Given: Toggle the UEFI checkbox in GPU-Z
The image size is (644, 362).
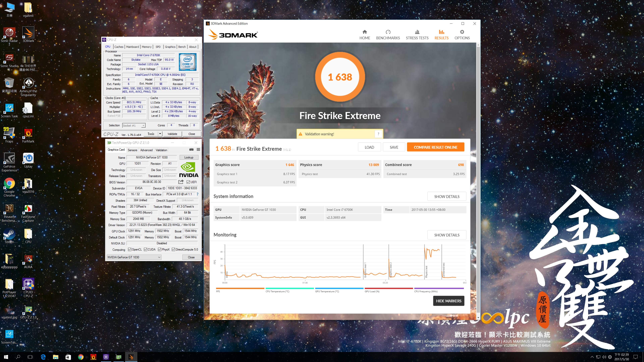Looking at the screenshot, I should [188, 182].
